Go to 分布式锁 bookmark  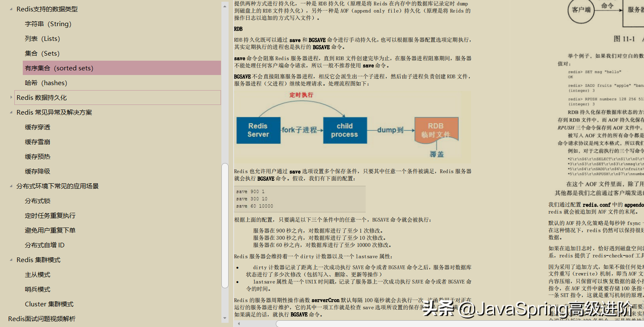38,201
